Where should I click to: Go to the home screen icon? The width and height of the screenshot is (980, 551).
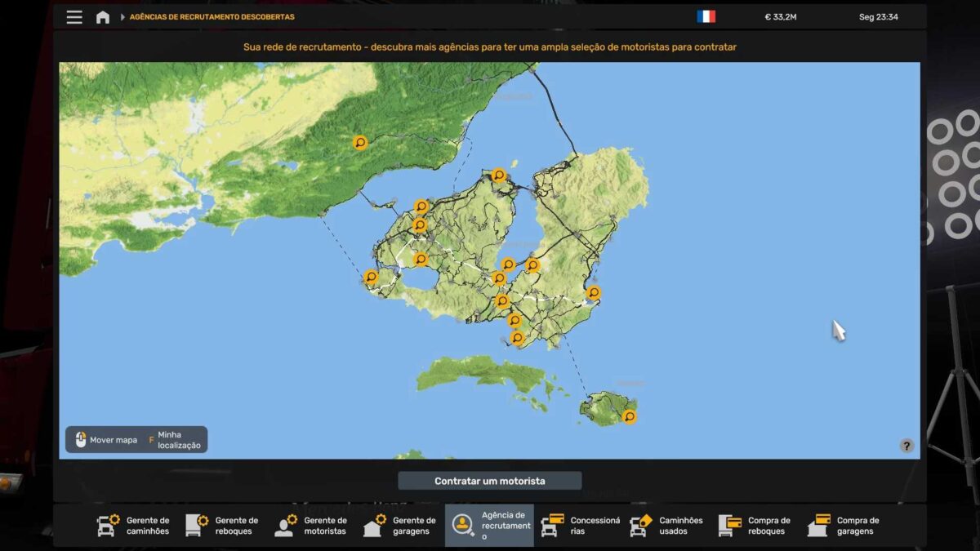point(103,17)
